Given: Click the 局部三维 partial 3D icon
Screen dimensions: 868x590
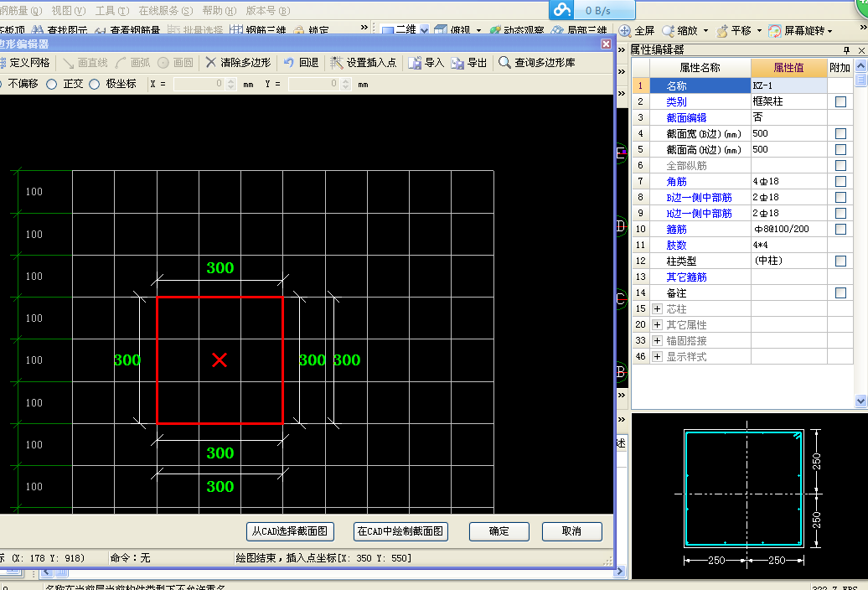Looking at the screenshot, I should click(557, 30).
